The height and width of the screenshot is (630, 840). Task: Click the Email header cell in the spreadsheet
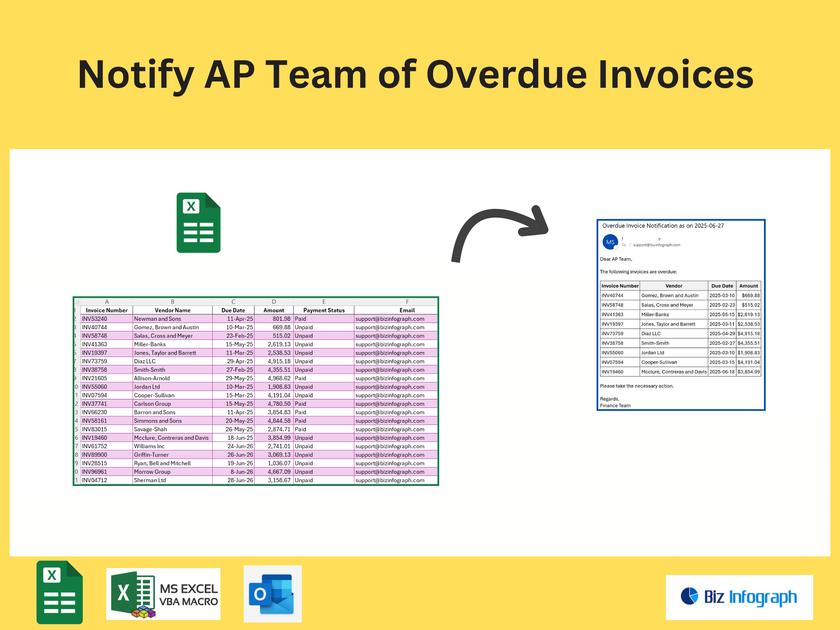pos(396,310)
